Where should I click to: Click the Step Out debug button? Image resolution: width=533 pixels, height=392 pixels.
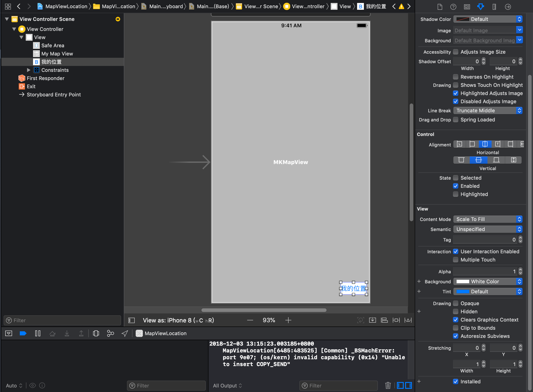81,333
